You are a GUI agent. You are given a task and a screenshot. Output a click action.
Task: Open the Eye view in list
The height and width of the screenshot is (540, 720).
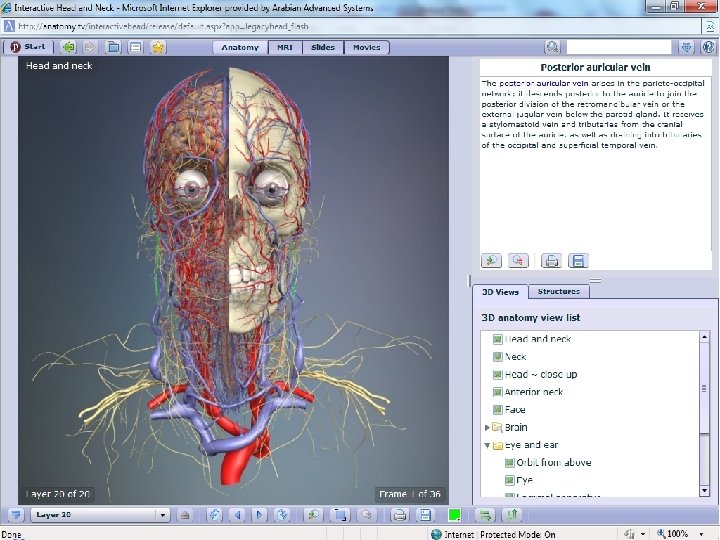coord(519,480)
